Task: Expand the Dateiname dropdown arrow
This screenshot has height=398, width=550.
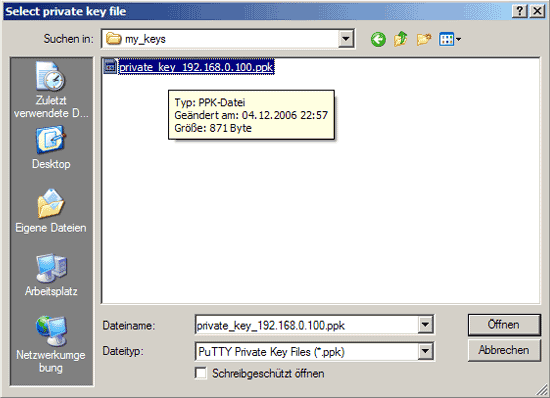Action: tap(425, 325)
